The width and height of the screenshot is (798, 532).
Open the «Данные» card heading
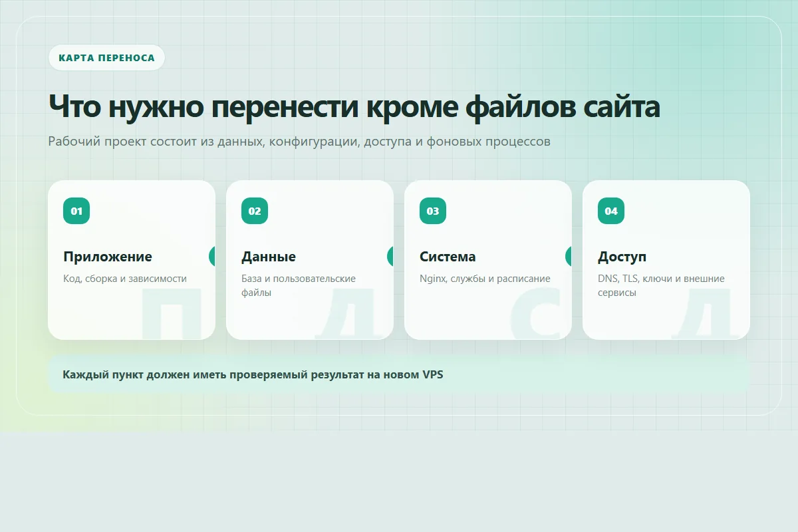(x=269, y=257)
